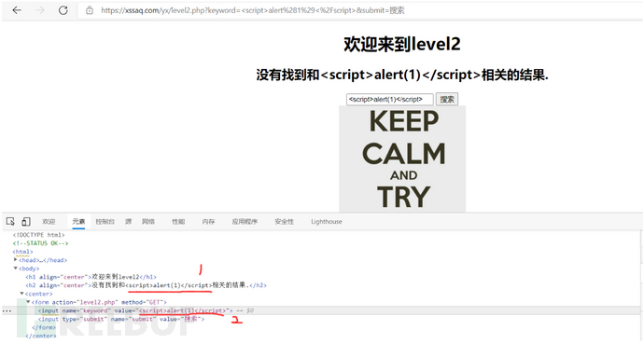Open the 欢迎 tab in DevTools

coord(49,221)
